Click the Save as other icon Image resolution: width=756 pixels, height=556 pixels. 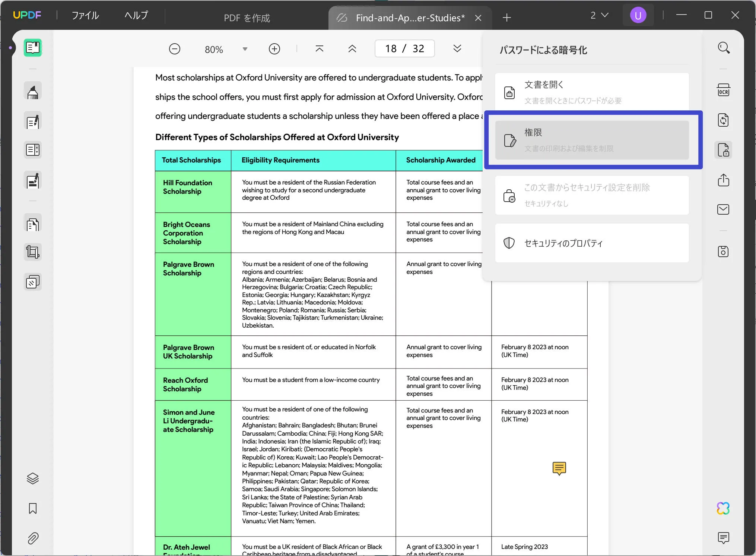click(x=723, y=252)
